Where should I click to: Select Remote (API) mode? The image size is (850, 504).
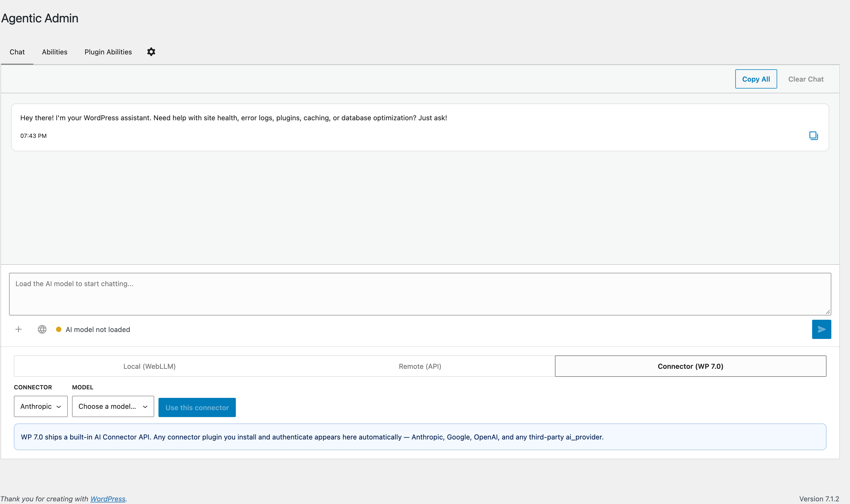coord(420,366)
